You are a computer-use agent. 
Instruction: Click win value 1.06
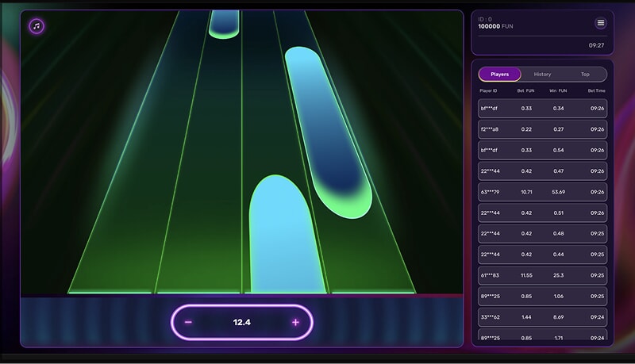pyautogui.click(x=559, y=297)
